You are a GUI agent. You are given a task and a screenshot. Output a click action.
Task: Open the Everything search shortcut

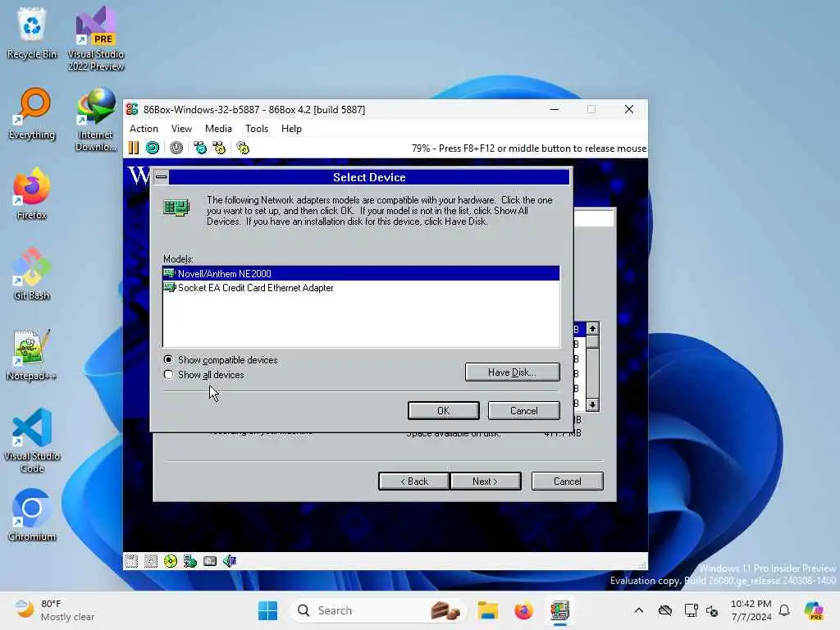coord(32,113)
